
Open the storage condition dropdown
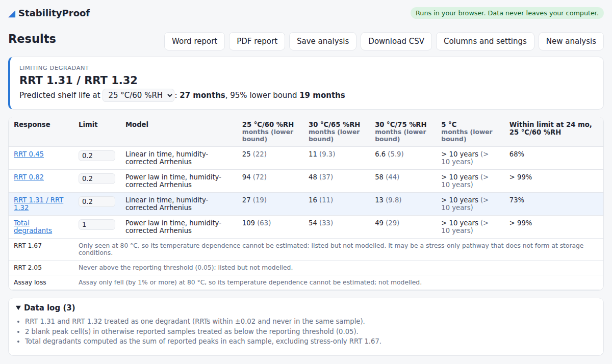pyautogui.click(x=139, y=95)
